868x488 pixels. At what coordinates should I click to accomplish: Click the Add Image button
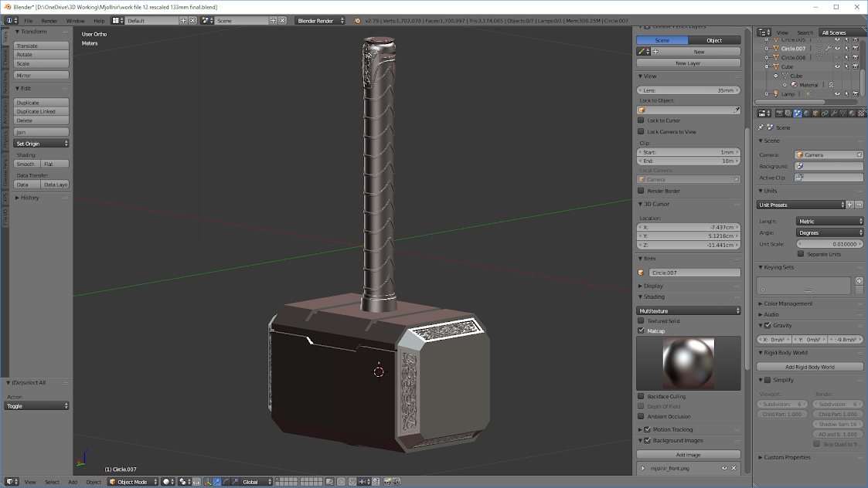click(688, 455)
